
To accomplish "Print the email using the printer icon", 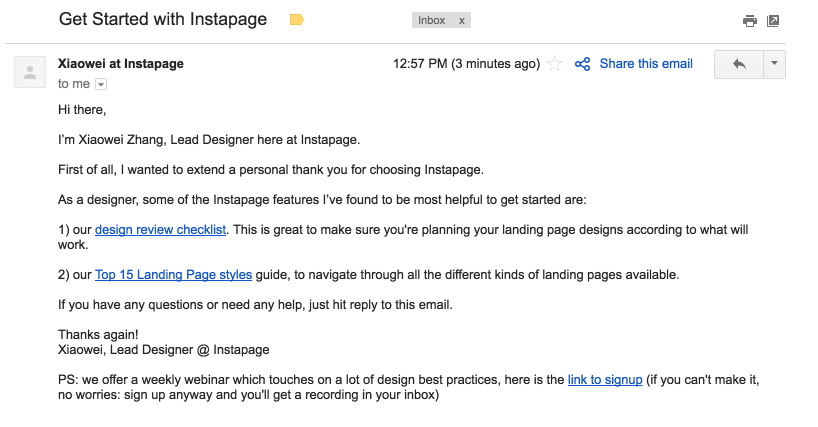I will [749, 21].
